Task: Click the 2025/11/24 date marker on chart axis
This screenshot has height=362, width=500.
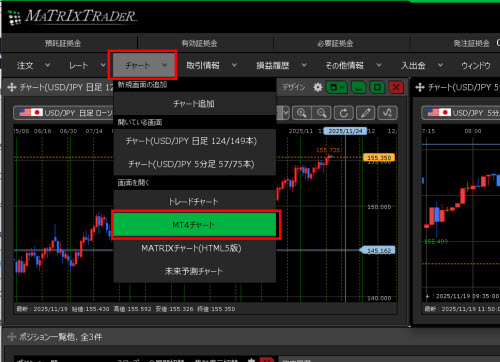Action: click(345, 131)
